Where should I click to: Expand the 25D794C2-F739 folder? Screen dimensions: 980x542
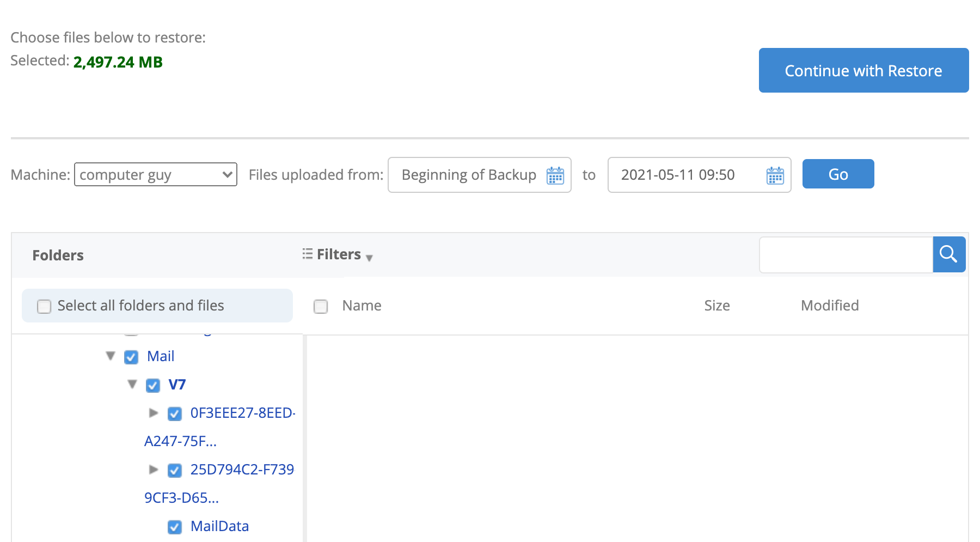tap(153, 470)
